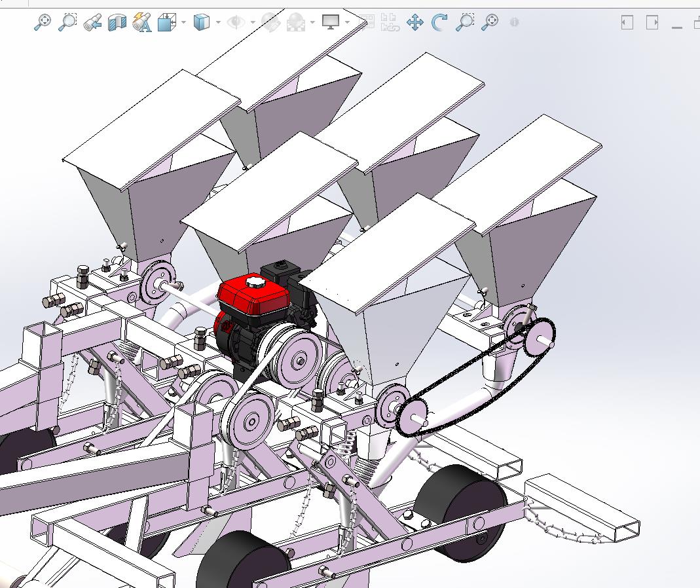Toggle the Hide/Show Items eye icon

(x=236, y=22)
